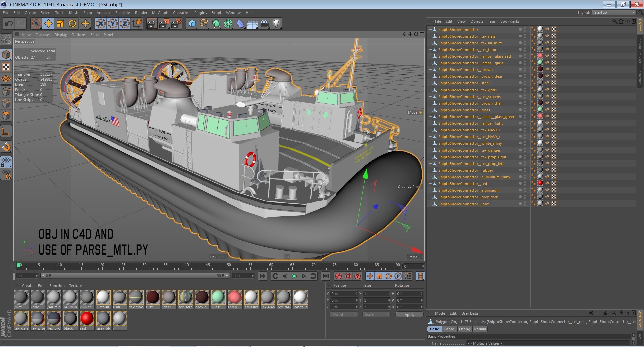The height and width of the screenshot is (347, 644).
Task: Play the animation forward
Action: click(x=294, y=276)
